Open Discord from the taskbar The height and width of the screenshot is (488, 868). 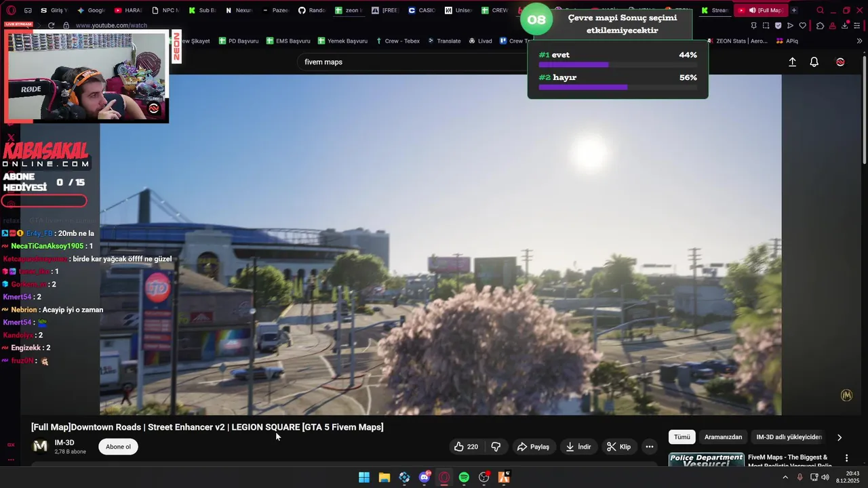(x=425, y=477)
